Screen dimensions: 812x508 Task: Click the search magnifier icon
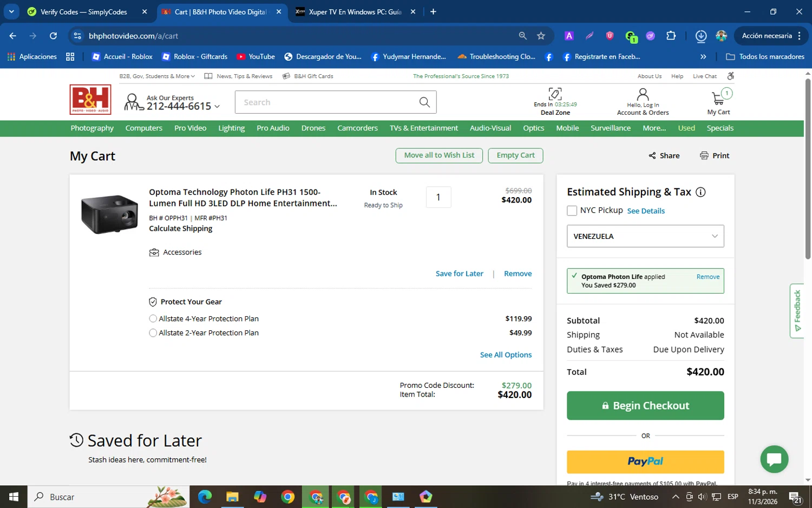tap(424, 102)
